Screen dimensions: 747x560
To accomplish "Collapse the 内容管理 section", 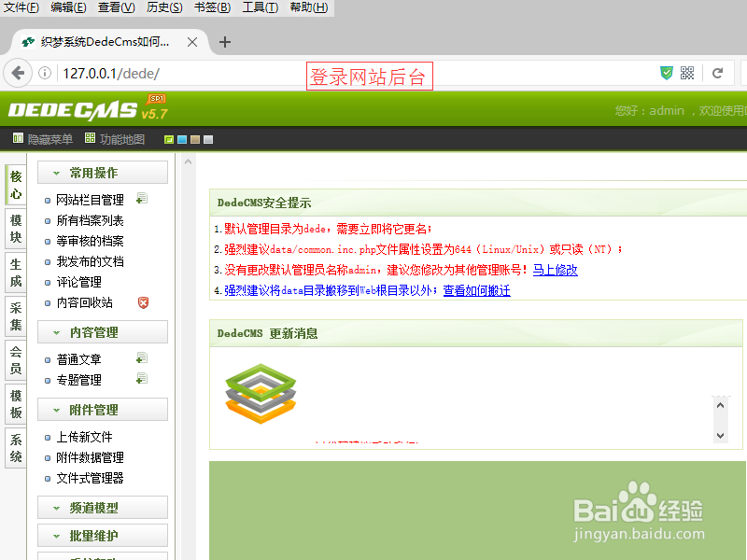I will [x=103, y=332].
